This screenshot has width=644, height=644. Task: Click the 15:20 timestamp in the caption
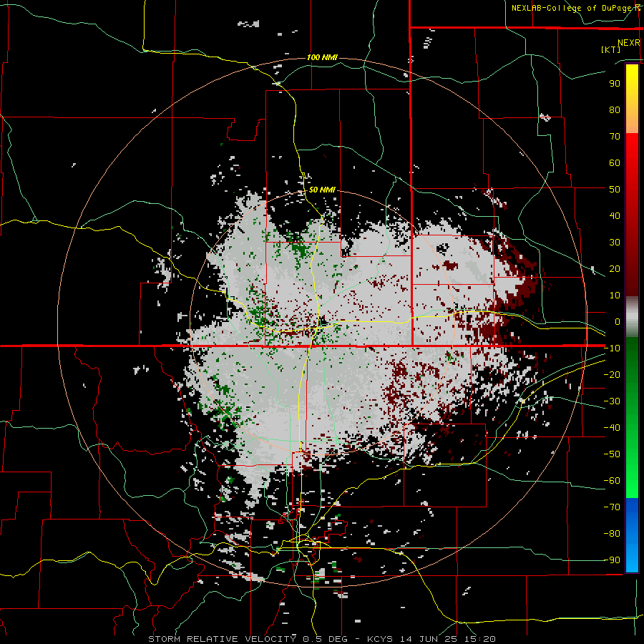point(479,639)
